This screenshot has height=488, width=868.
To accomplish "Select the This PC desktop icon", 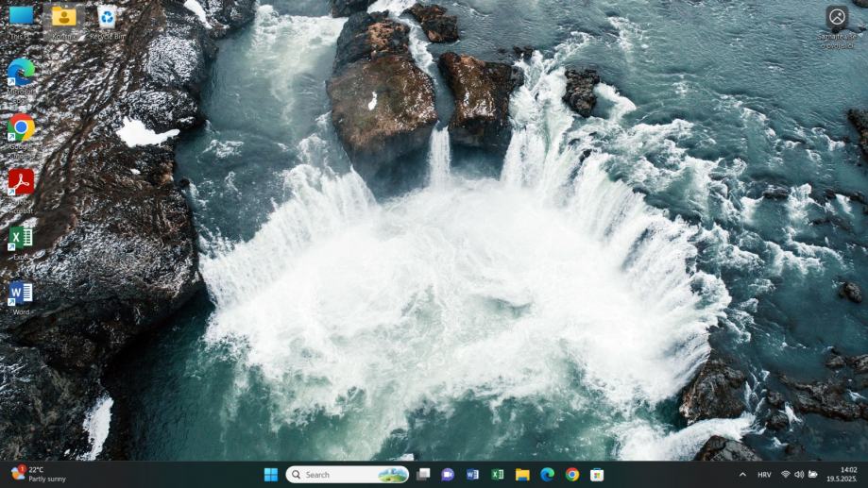I will (x=21, y=17).
